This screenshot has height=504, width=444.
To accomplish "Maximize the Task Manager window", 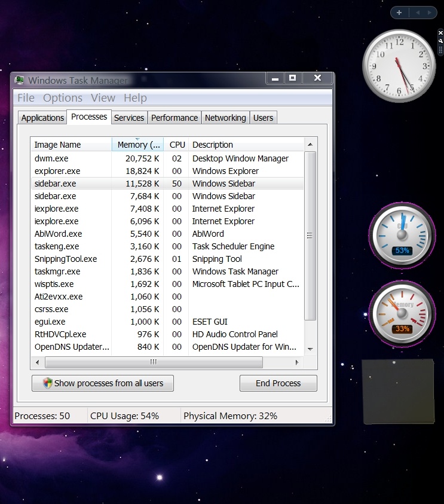I will coord(292,78).
